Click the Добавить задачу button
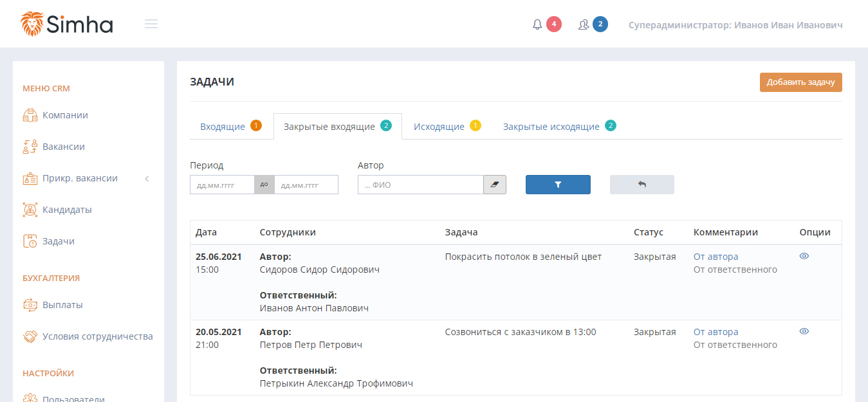Screen dimensions: 868x402 [x=800, y=82]
